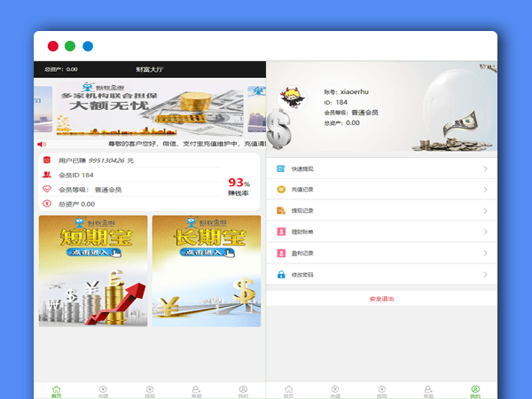Click the blue lock icon for 修改密码

[281, 275]
